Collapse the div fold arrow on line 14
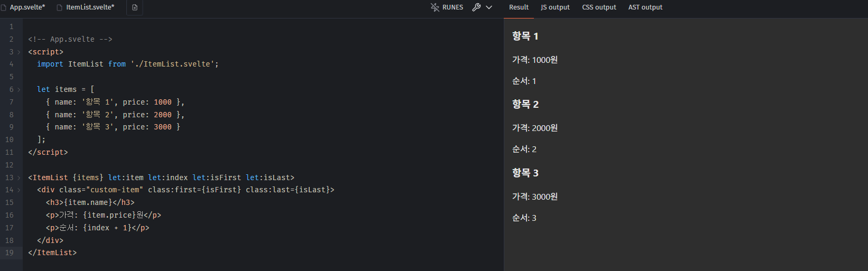Image resolution: width=868 pixels, height=271 pixels. tap(19, 190)
